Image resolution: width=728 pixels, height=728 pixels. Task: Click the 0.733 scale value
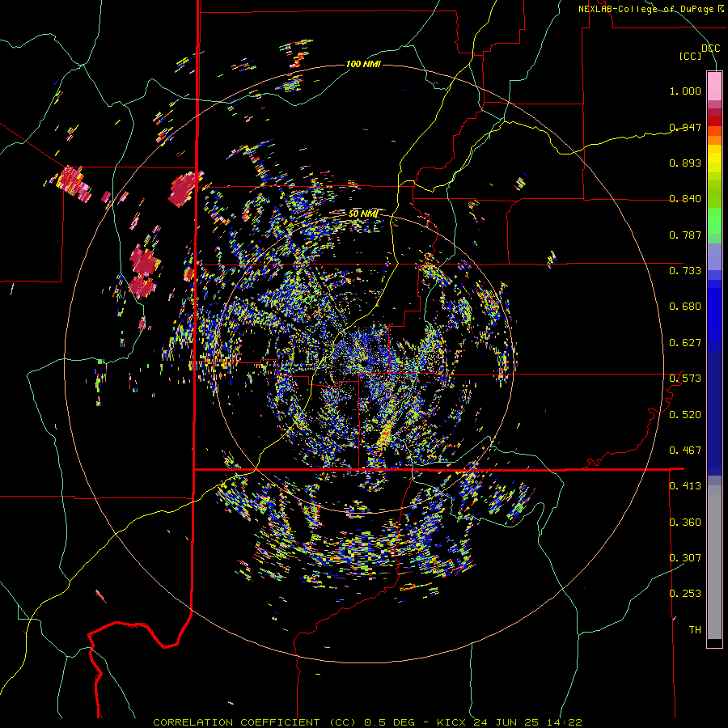coord(685,271)
